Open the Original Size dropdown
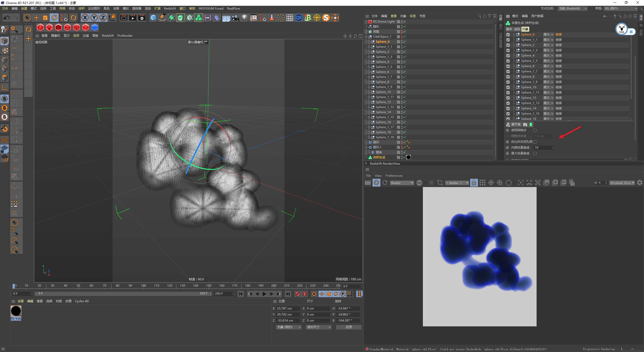 (622, 183)
